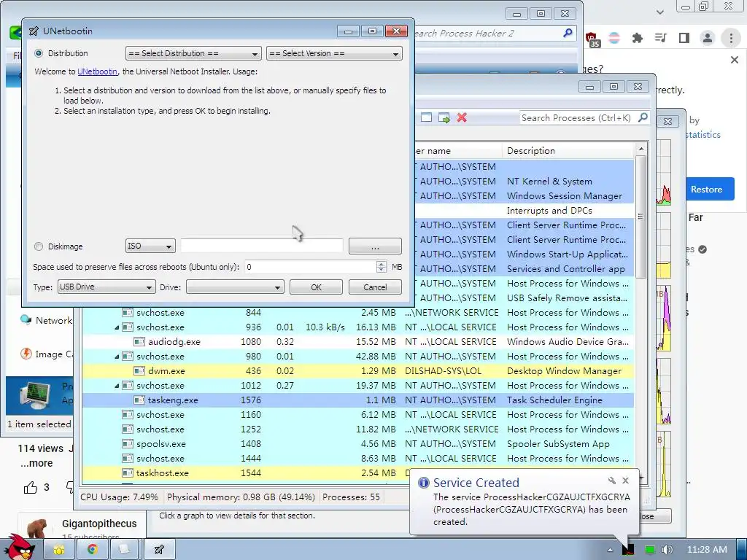Open the media control playlist icon

660,38
